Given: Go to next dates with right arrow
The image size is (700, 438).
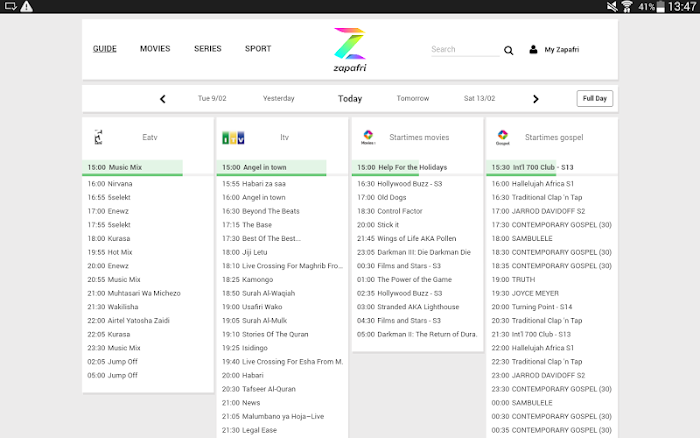Looking at the screenshot, I should (x=536, y=99).
